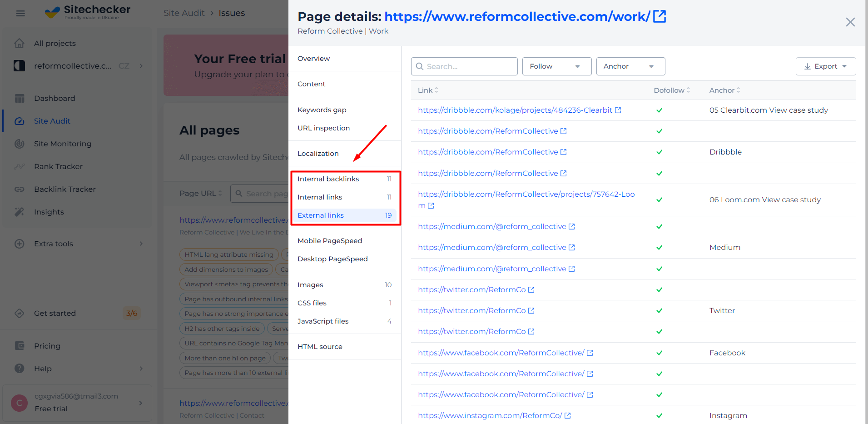Open page URL in new tab icon in header

660,16
